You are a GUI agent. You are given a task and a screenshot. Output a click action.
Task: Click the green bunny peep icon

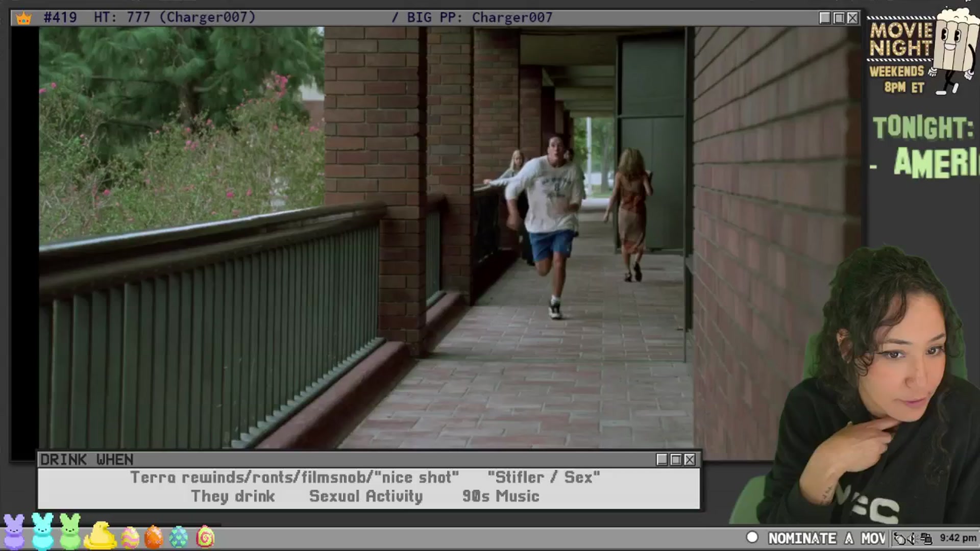70,531
